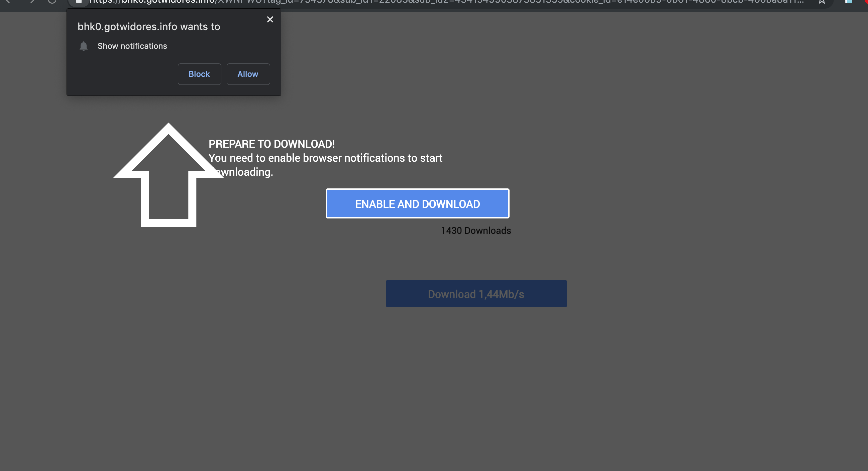Click the Download 1,44Mb/s button

click(476, 294)
